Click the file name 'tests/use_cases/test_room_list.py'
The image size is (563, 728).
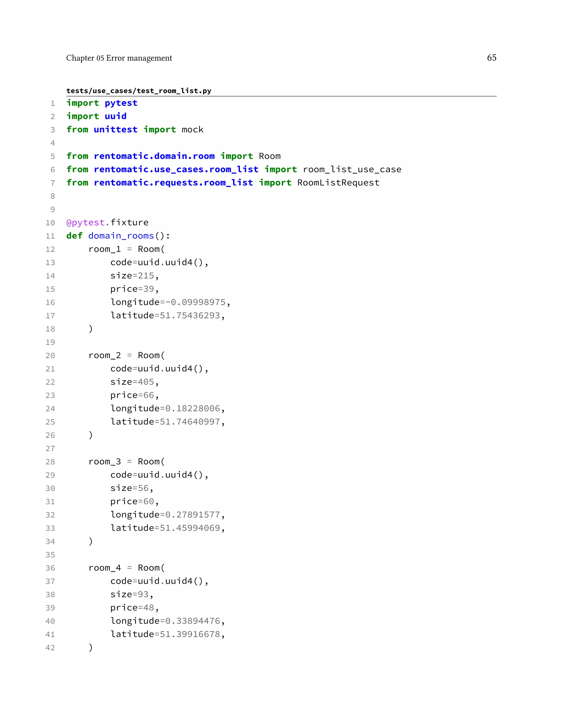pyautogui.click(x=139, y=91)
